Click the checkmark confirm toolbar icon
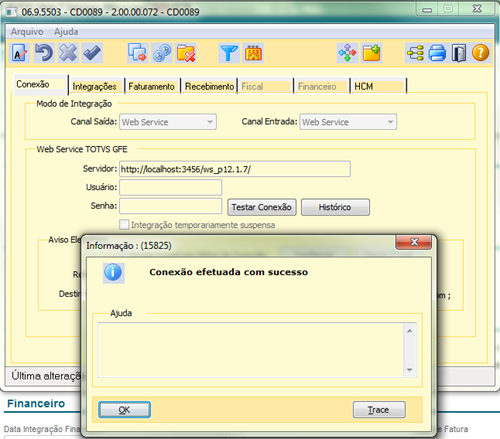 coord(92,53)
